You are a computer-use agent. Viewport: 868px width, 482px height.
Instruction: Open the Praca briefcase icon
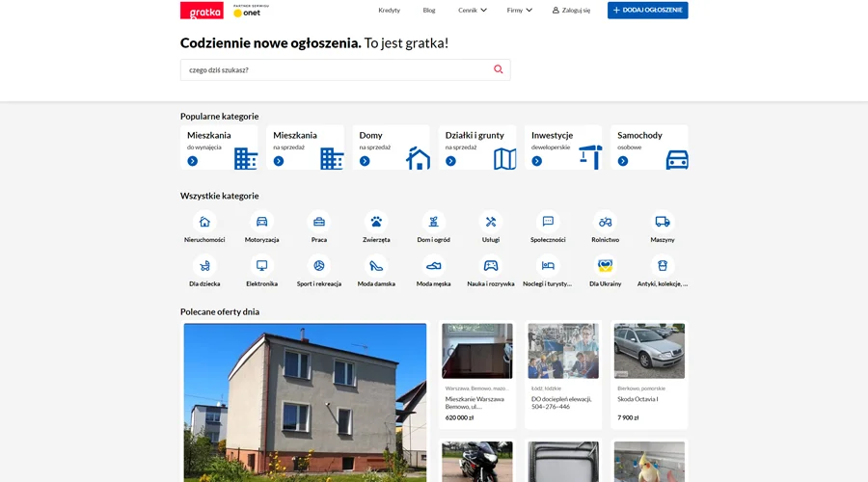pos(319,222)
